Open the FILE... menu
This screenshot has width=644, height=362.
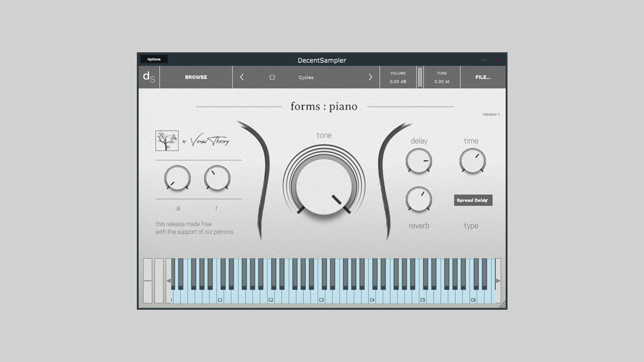click(483, 77)
